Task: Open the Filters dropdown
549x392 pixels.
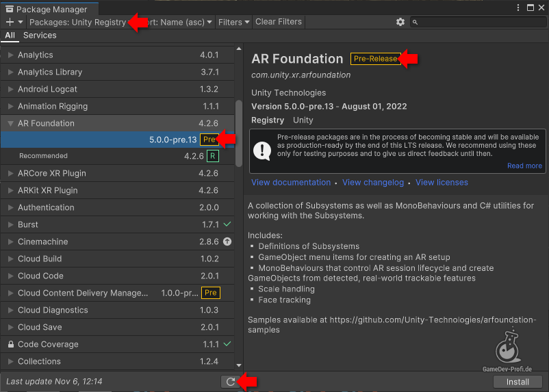Action: [233, 22]
